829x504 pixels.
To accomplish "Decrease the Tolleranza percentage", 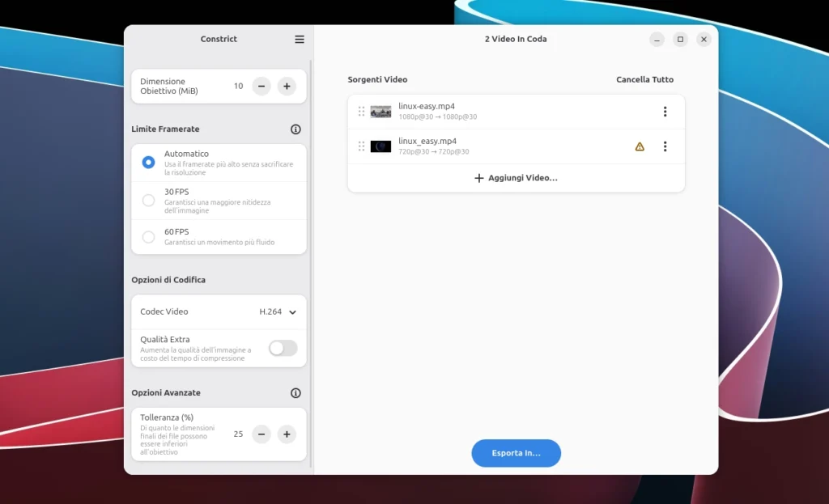I will pos(261,434).
